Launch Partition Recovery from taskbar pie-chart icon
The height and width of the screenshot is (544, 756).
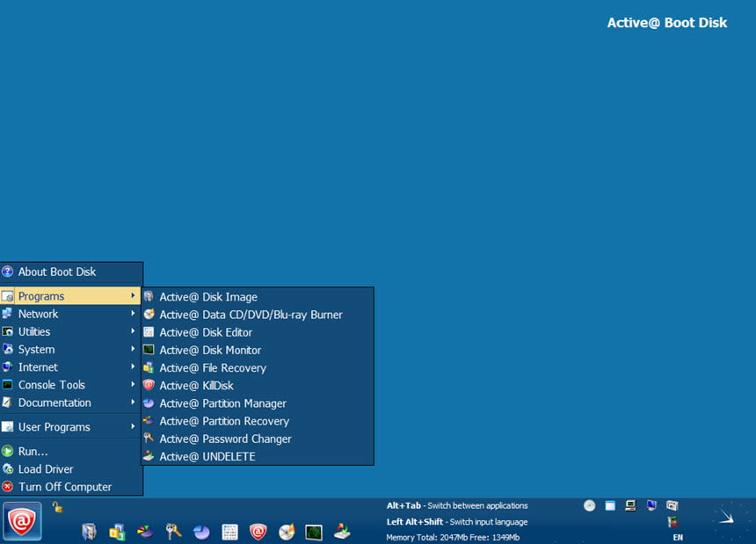click(x=145, y=532)
